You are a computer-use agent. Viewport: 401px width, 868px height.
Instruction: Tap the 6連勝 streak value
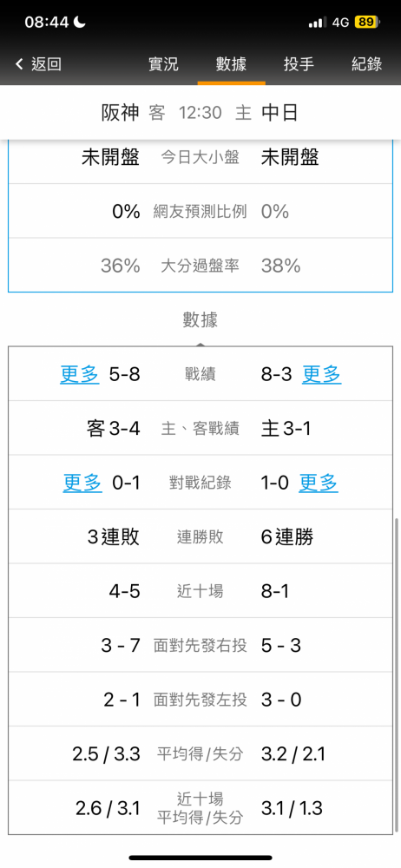click(x=287, y=537)
